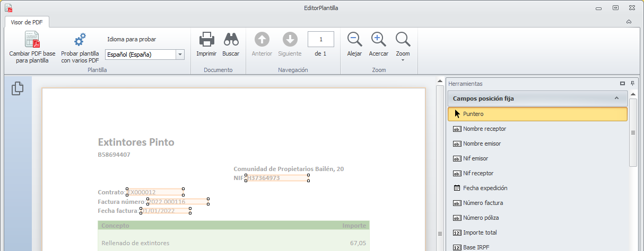The image size is (644, 251).
Task: Open the Zoom options dropdown
Action: point(403,47)
